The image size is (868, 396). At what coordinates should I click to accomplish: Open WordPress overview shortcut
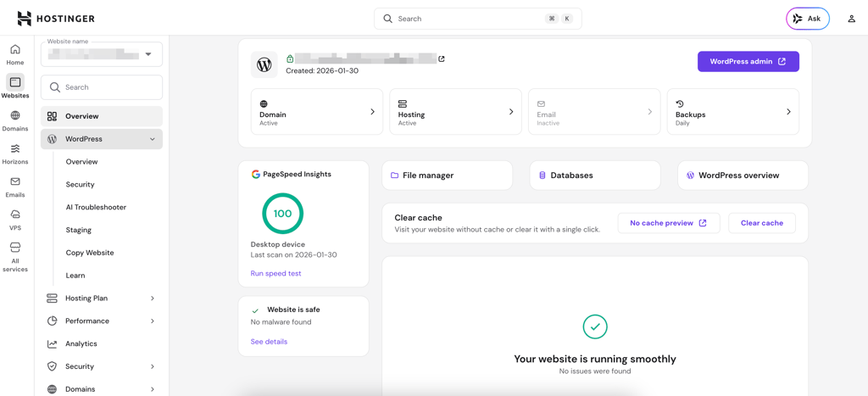pyautogui.click(x=743, y=175)
